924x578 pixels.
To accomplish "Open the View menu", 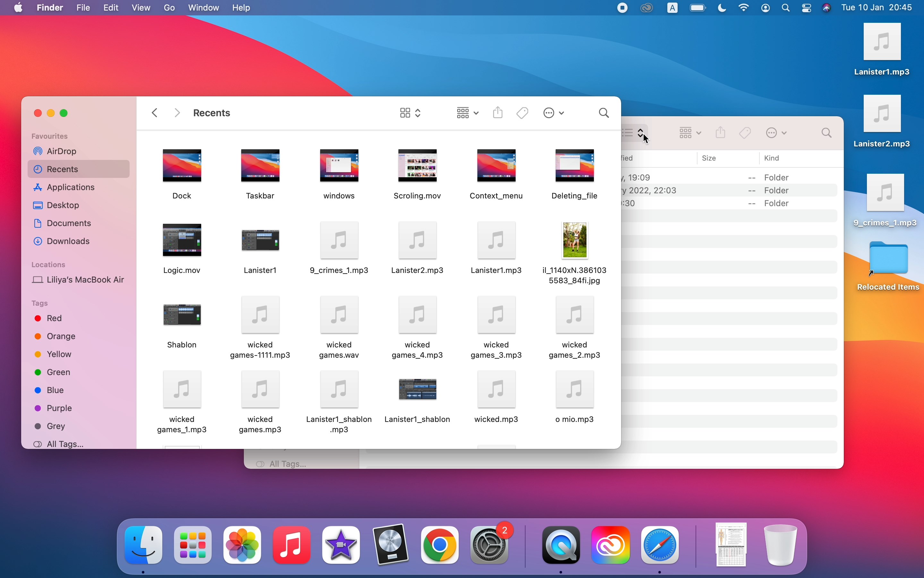I will [141, 8].
